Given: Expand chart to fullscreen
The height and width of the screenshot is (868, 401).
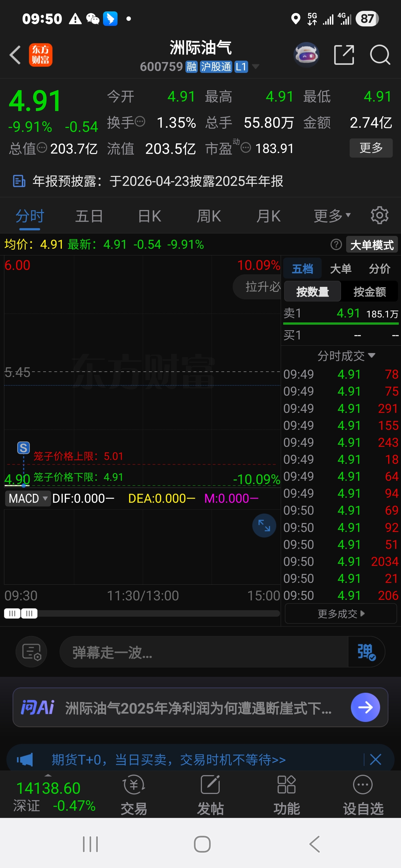Looking at the screenshot, I should 264,525.
